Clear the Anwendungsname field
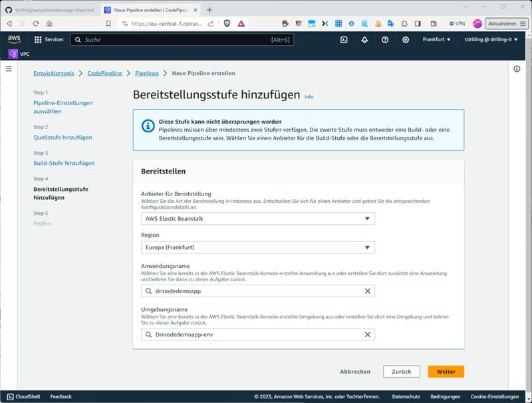 point(368,291)
